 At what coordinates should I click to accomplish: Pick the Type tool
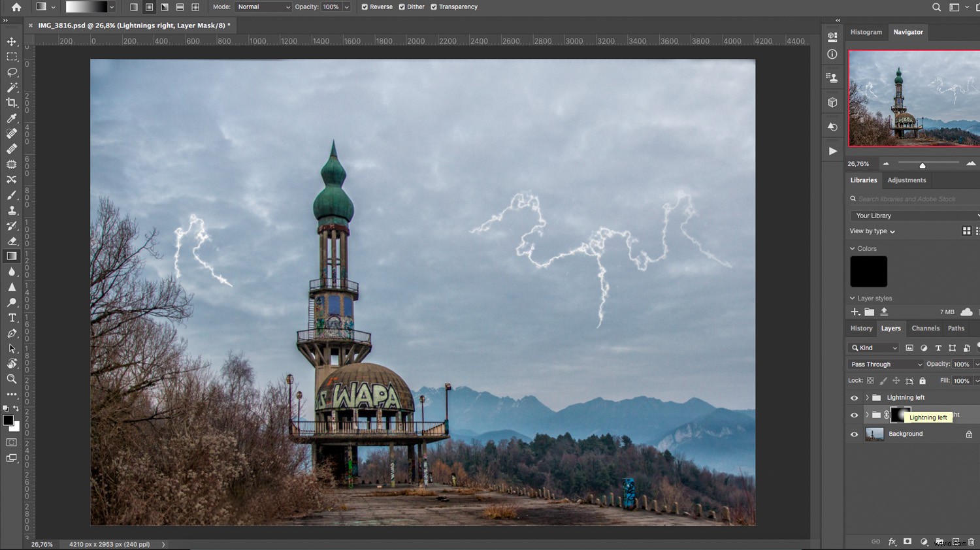pos(12,317)
